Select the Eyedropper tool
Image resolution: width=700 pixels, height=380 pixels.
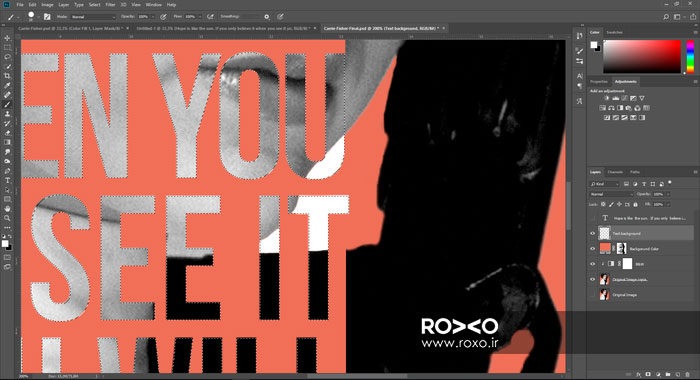click(x=7, y=85)
